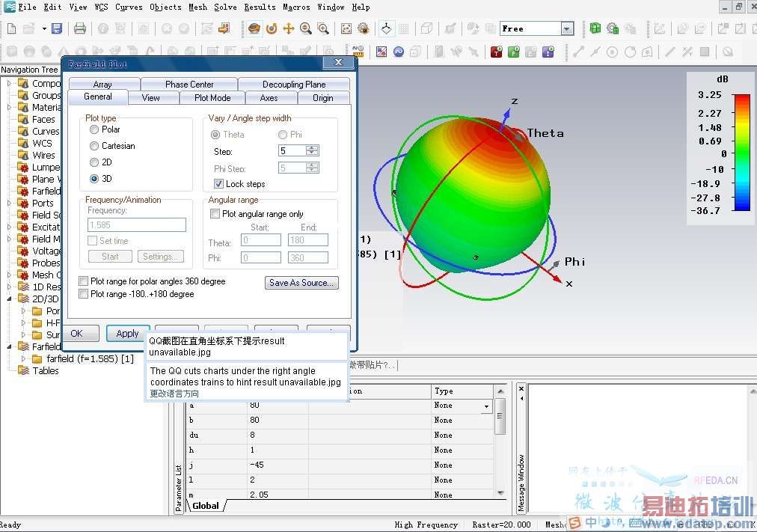Increase the Step value with spinner
Screen dimensions: 757x532
pos(312,148)
